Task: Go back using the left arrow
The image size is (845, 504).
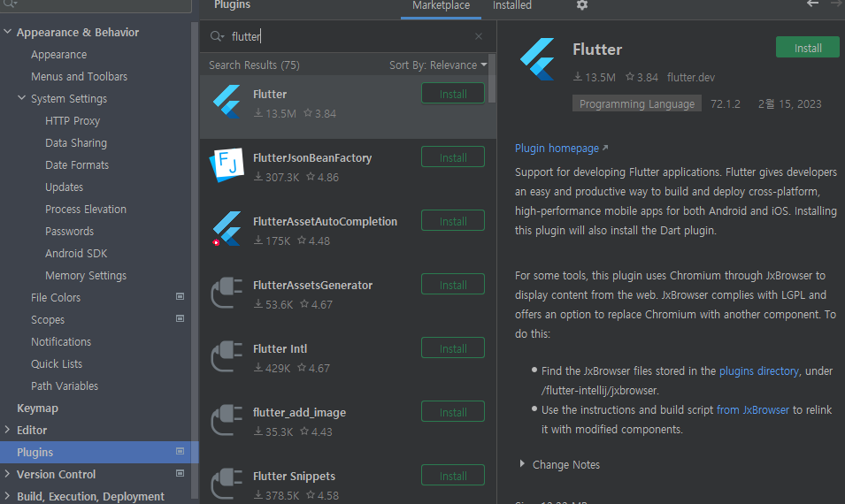Action: [x=812, y=4]
